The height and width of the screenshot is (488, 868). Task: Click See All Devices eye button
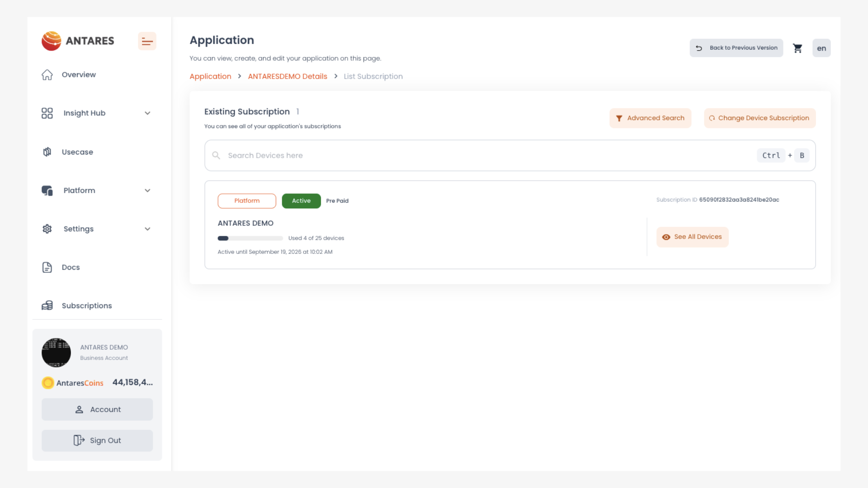pos(692,237)
